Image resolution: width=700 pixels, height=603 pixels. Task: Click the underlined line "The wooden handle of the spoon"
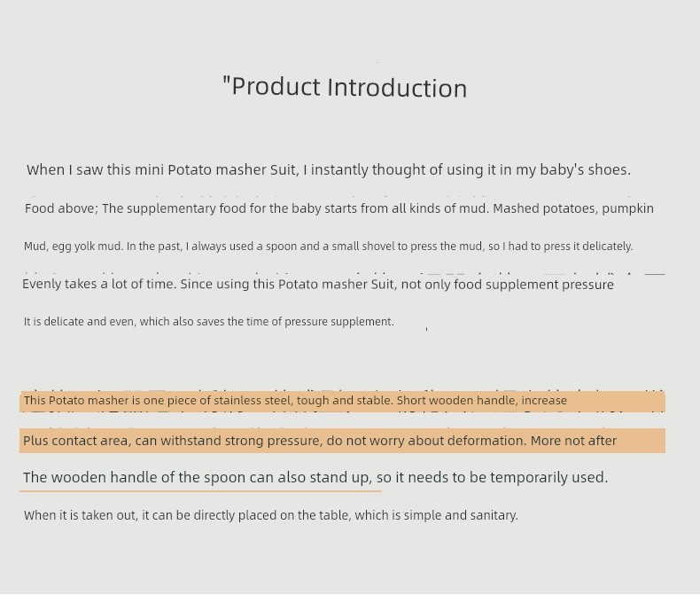tap(315, 477)
